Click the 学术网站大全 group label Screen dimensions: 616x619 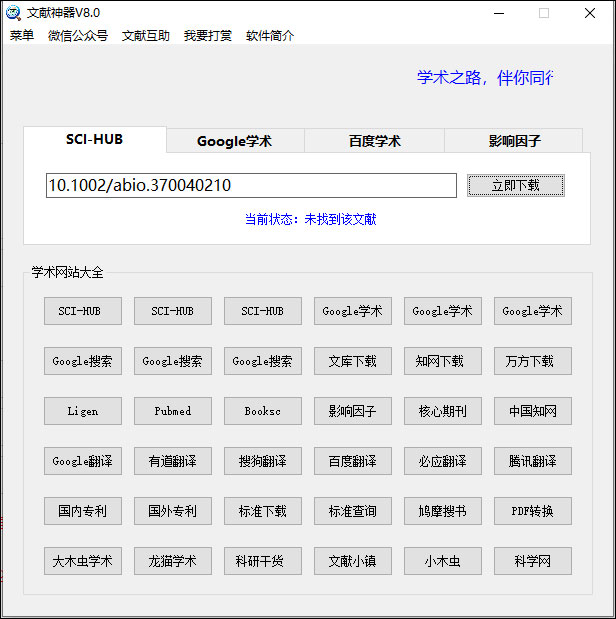[68, 272]
